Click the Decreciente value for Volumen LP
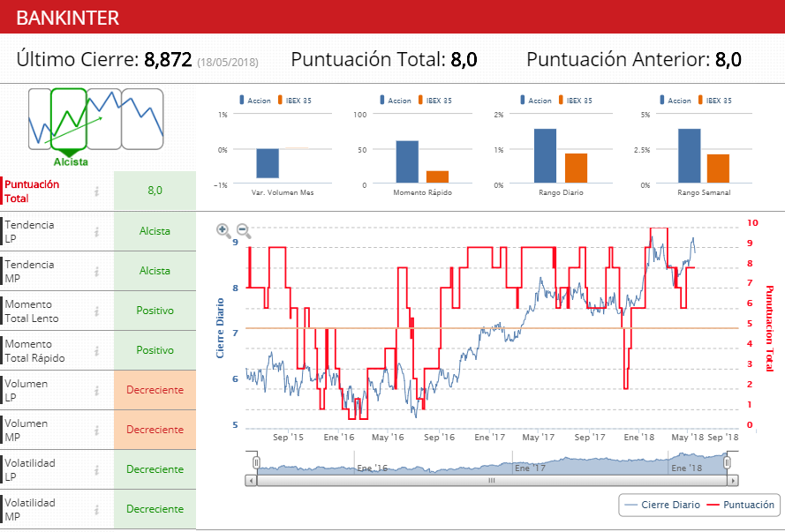Viewport: 785px width, 532px height. [155, 390]
